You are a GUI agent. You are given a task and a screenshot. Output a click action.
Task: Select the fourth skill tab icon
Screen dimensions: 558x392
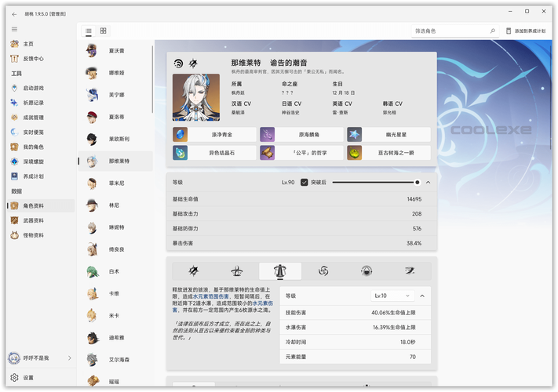[x=323, y=271]
